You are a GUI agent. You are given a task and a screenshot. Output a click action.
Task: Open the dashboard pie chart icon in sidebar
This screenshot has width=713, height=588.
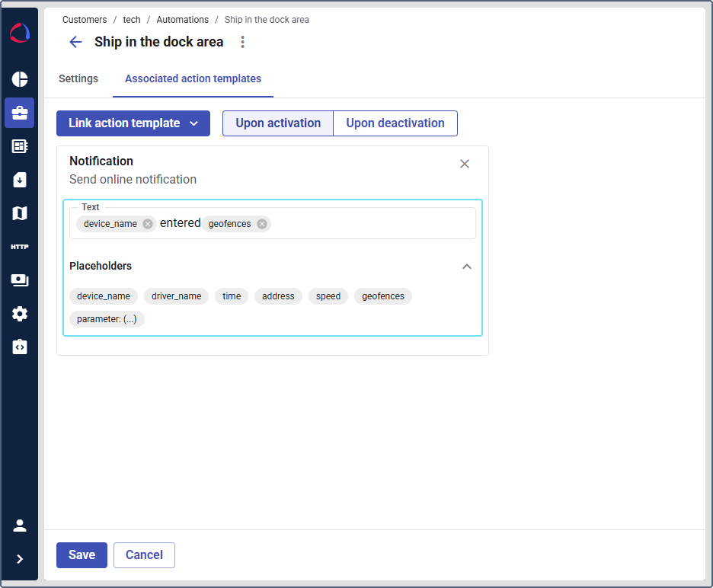pyautogui.click(x=20, y=79)
